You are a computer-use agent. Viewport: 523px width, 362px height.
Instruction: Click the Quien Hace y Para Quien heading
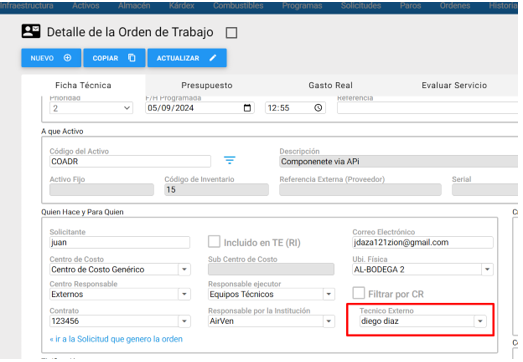(x=82, y=212)
